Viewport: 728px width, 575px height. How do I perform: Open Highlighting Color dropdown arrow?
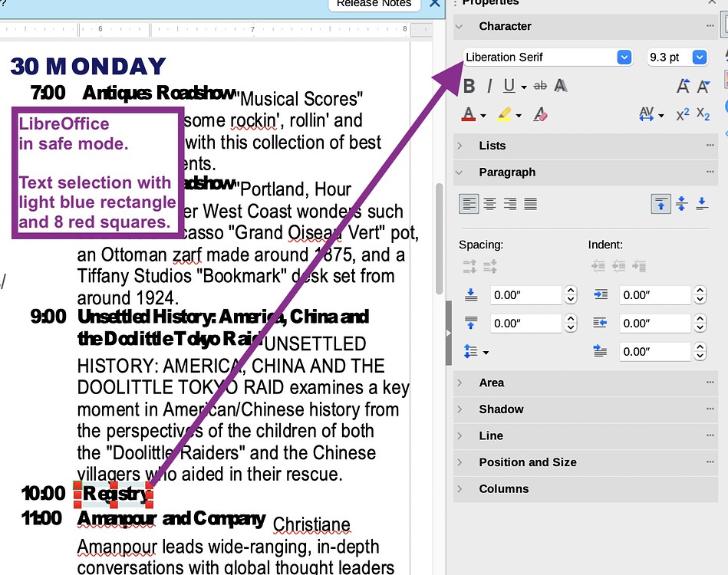(519, 116)
